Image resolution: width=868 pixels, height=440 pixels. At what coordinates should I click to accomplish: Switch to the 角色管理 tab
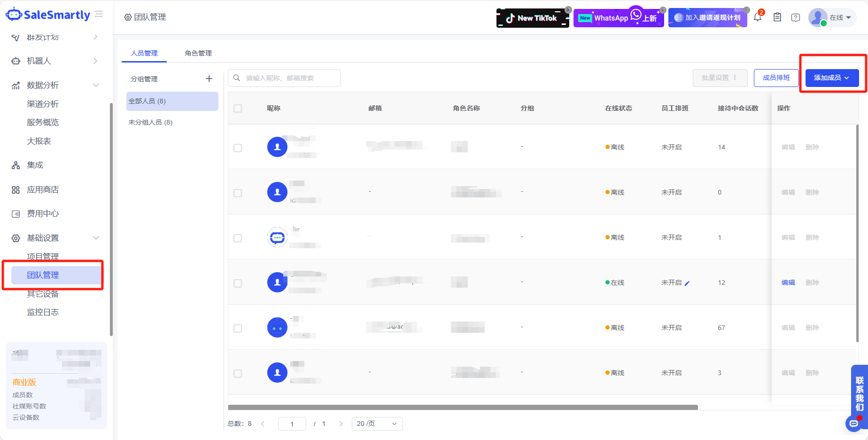point(198,53)
